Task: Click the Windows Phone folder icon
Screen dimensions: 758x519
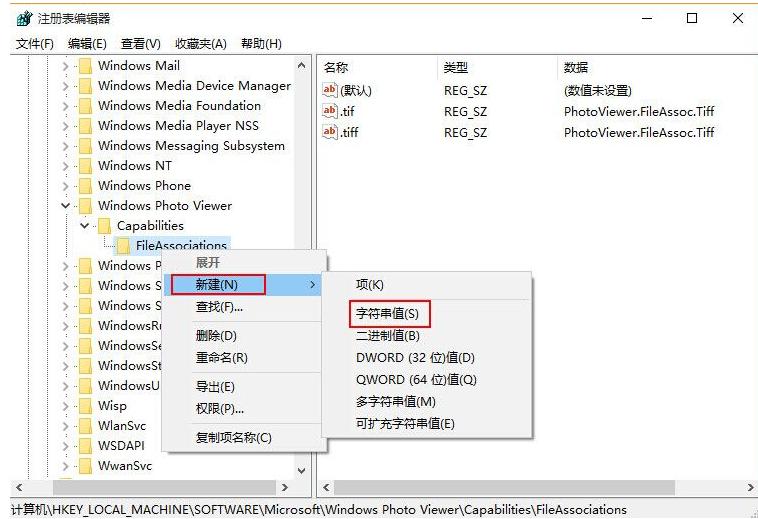Action: click(x=85, y=186)
